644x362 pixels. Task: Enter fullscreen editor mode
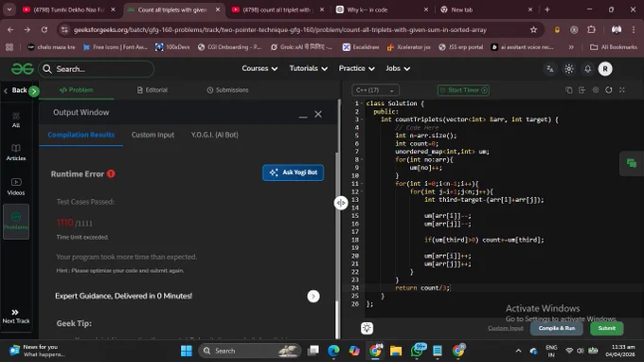pyautogui.click(x=622, y=90)
